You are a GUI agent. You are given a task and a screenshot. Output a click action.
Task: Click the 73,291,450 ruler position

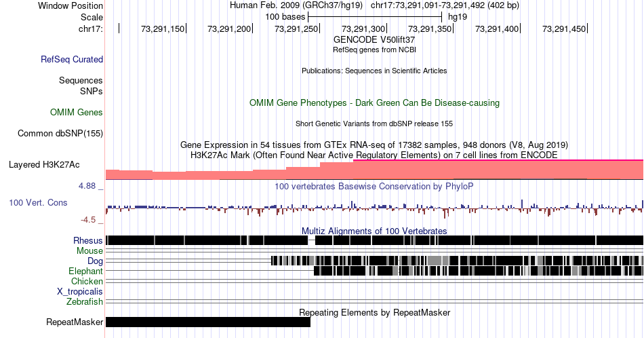564,29
